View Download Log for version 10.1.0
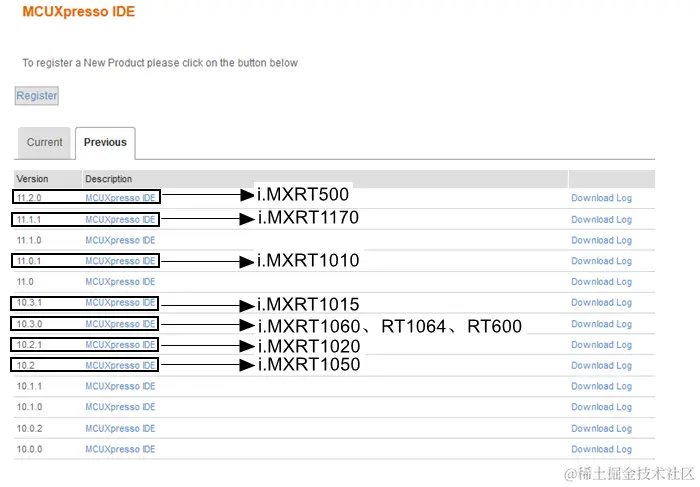This screenshot has height=487, width=700. coord(601,407)
